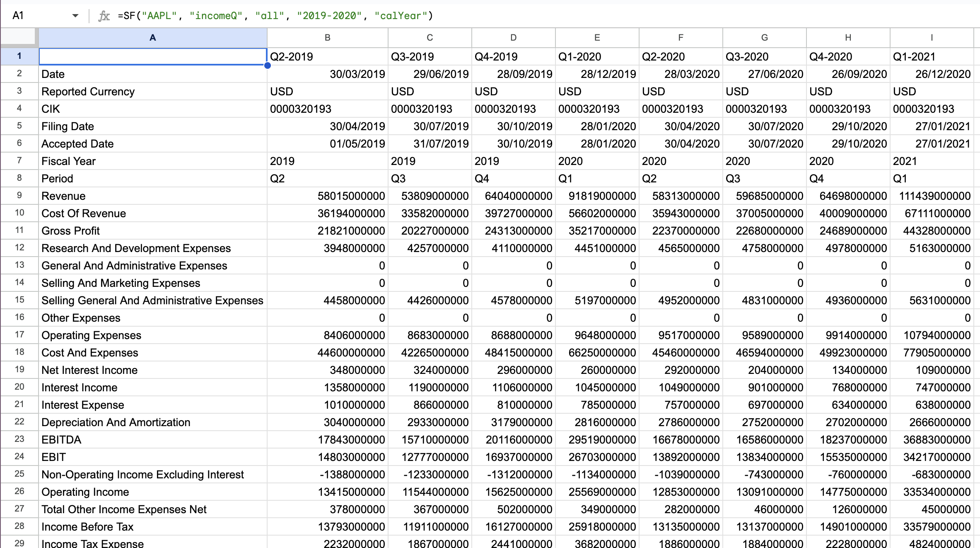Click the fx function icon
The image size is (980, 548).
[x=104, y=16]
